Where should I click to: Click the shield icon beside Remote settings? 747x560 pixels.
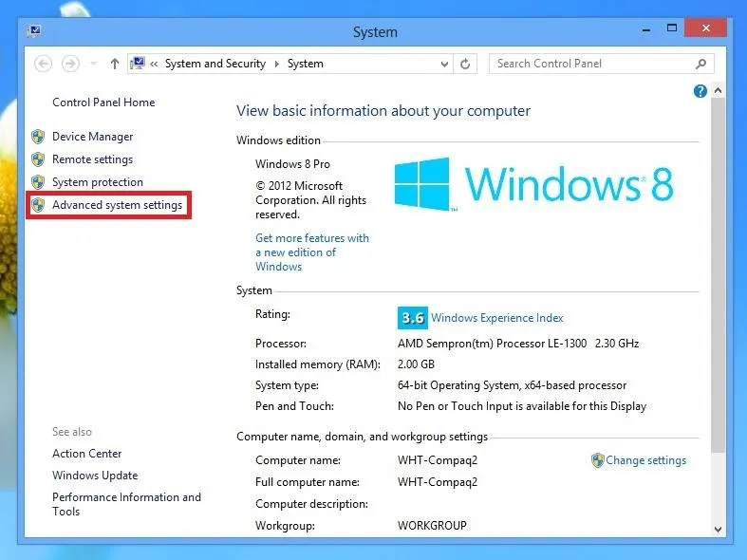(x=38, y=159)
